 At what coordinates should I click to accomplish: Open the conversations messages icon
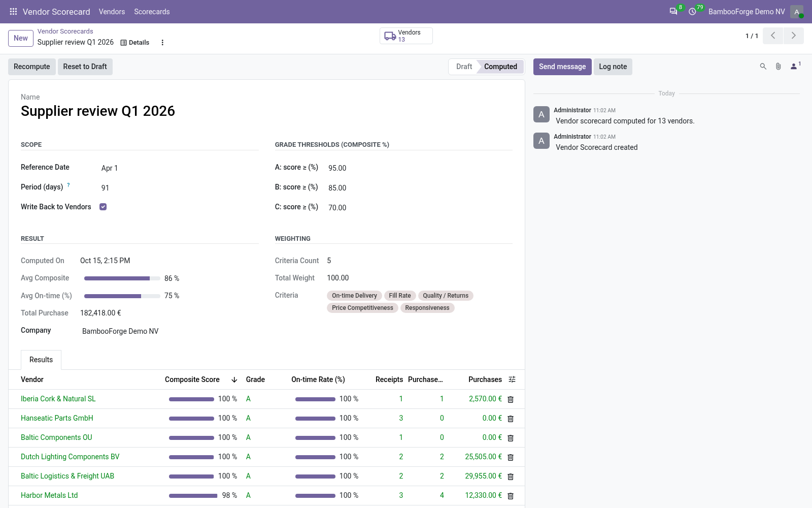tap(673, 11)
